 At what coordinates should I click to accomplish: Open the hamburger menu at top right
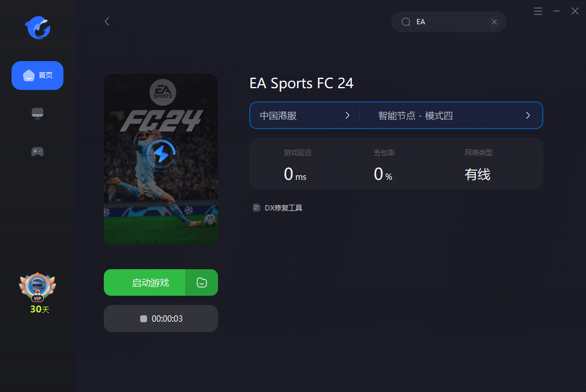538,11
